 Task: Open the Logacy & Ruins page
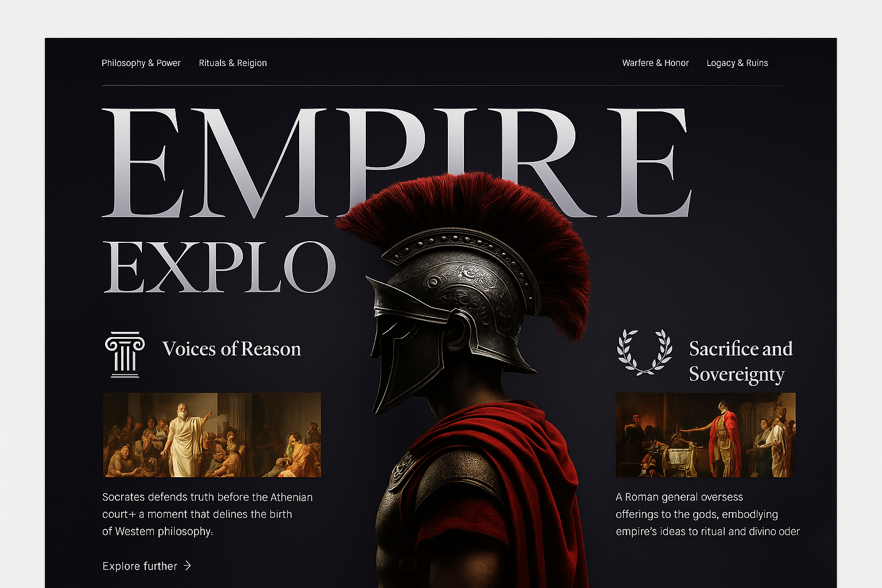pos(737,63)
